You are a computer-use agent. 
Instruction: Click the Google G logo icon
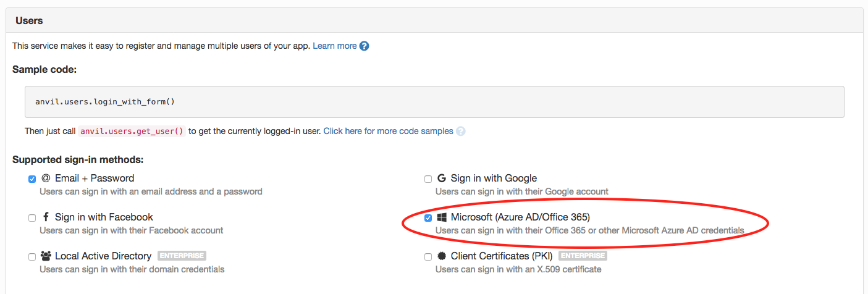click(442, 178)
